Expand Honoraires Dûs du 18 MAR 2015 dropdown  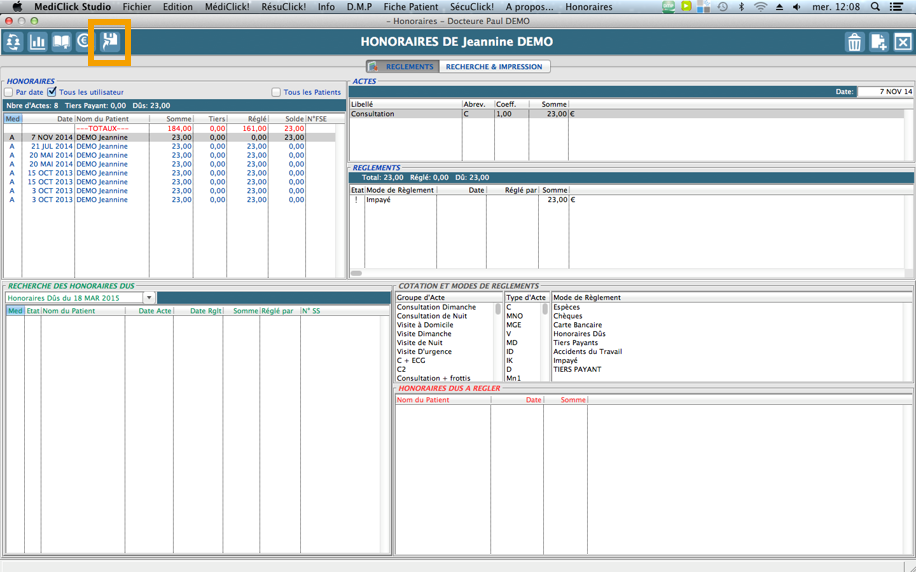149,298
